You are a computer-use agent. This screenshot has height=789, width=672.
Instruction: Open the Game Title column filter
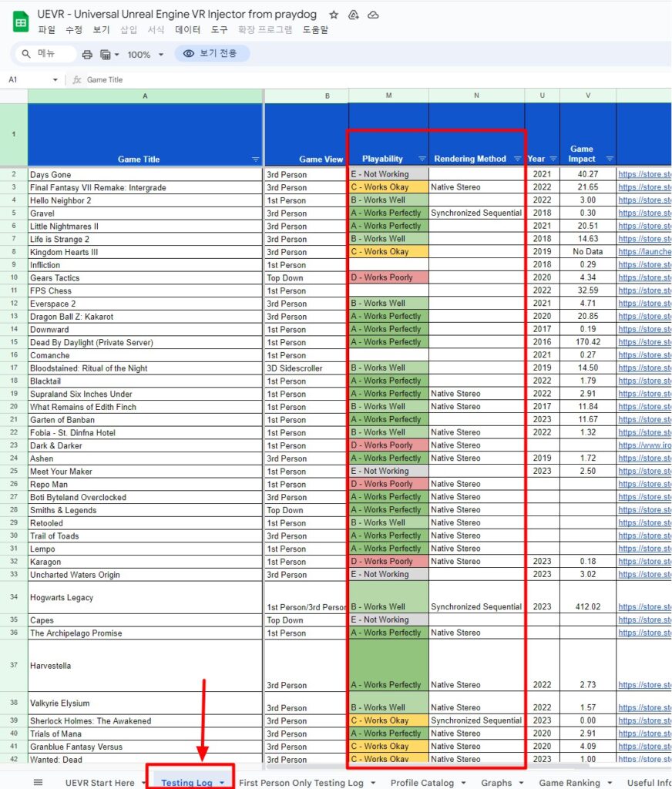[x=255, y=159]
